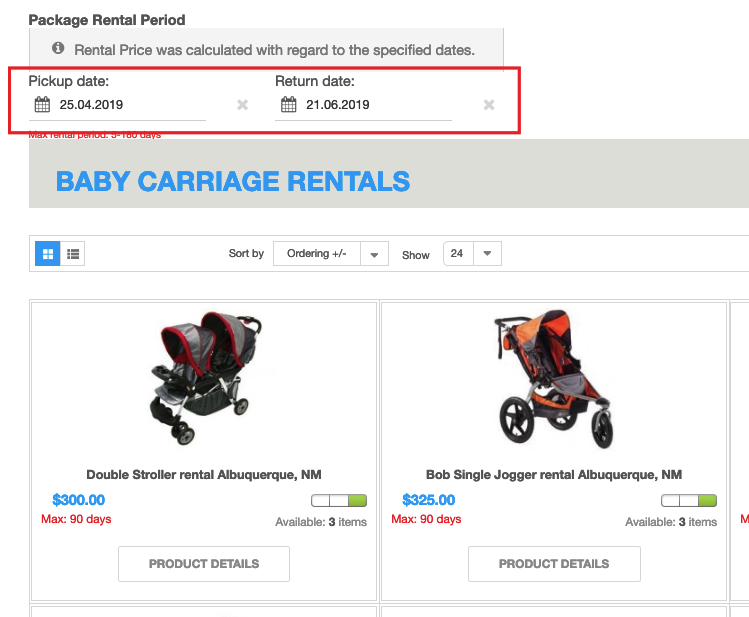Switch to grid view layout

(48, 254)
